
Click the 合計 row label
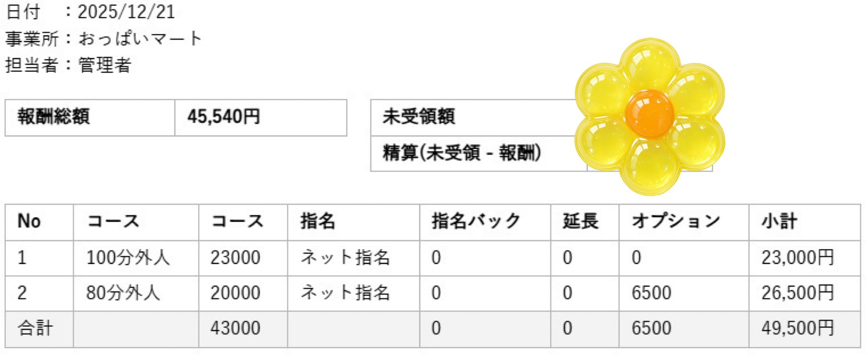pos(35,328)
